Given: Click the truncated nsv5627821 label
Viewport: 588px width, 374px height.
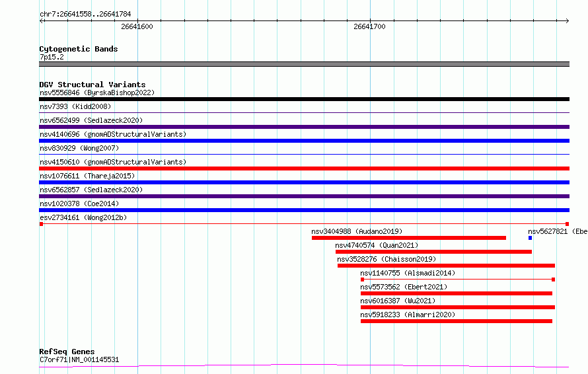Looking at the screenshot, I should (558, 231).
